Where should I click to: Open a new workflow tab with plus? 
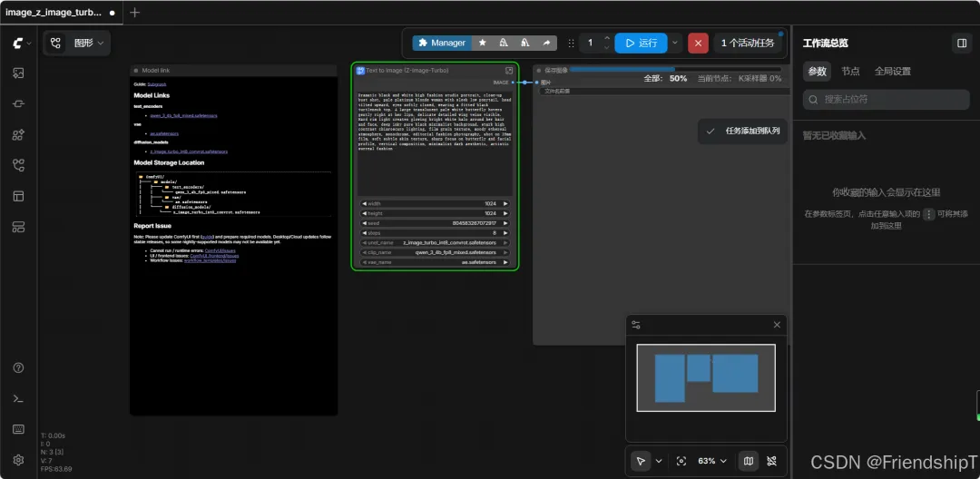134,12
